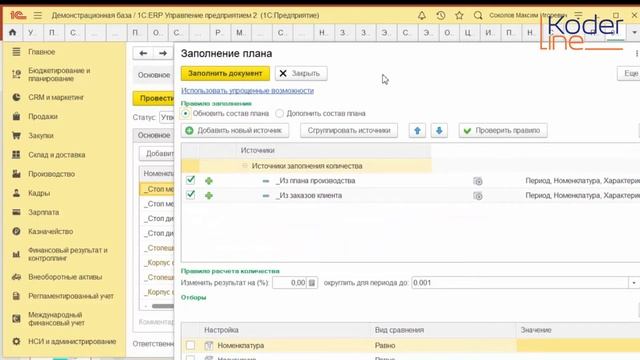The height and width of the screenshot is (360, 640).
Task: Click Сгруппировать источники button
Action: 349,131
